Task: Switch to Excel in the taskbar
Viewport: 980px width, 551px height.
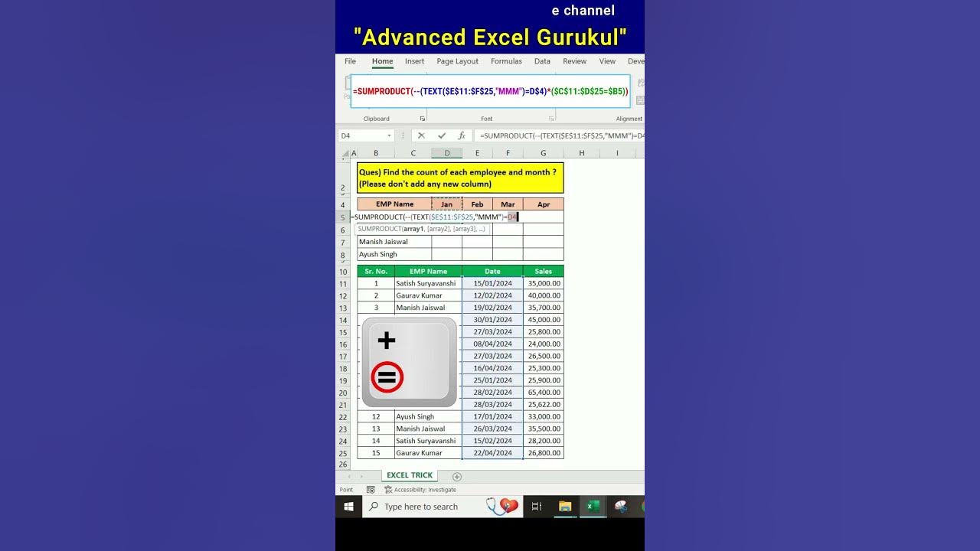Action: (x=593, y=506)
